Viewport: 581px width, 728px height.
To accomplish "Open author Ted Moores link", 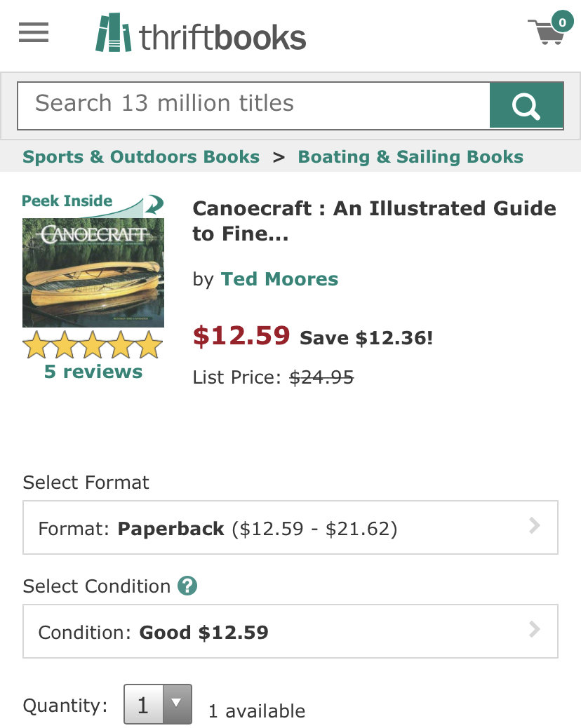I will (x=279, y=279).
